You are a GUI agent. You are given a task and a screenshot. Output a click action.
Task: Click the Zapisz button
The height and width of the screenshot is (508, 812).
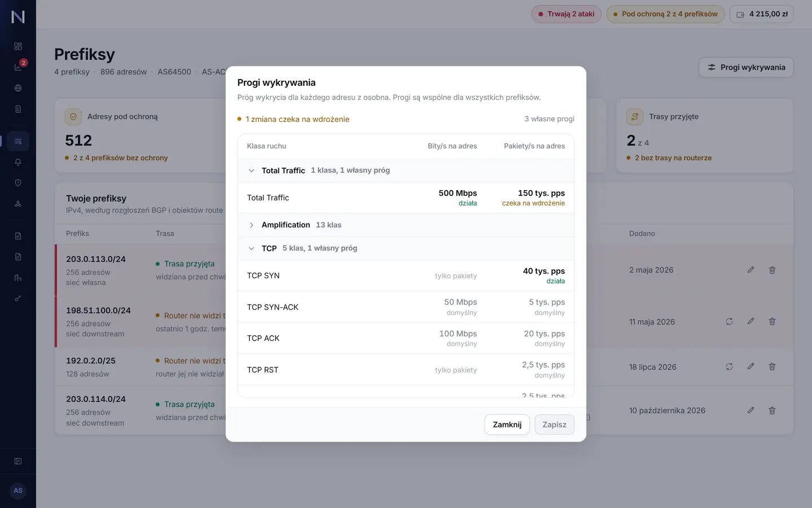(554, 424)
